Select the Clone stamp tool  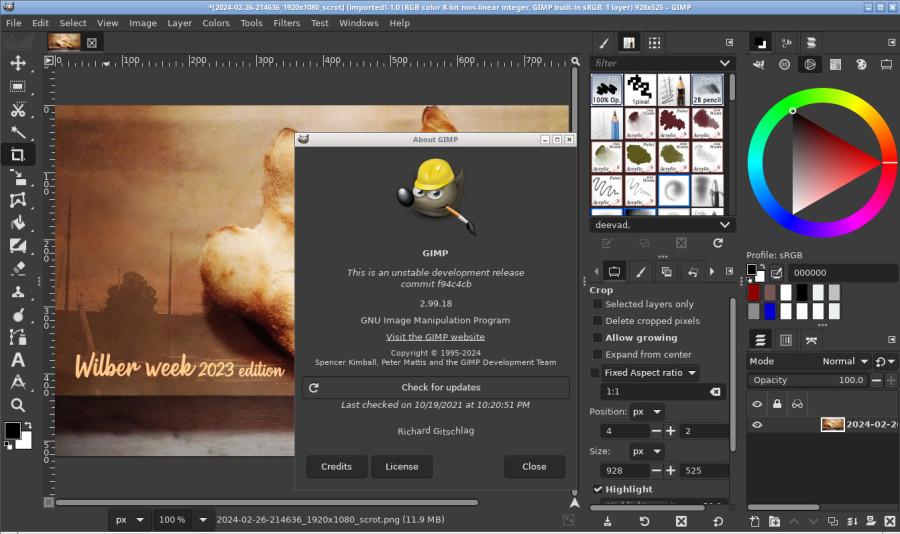(x=18, y=292)
